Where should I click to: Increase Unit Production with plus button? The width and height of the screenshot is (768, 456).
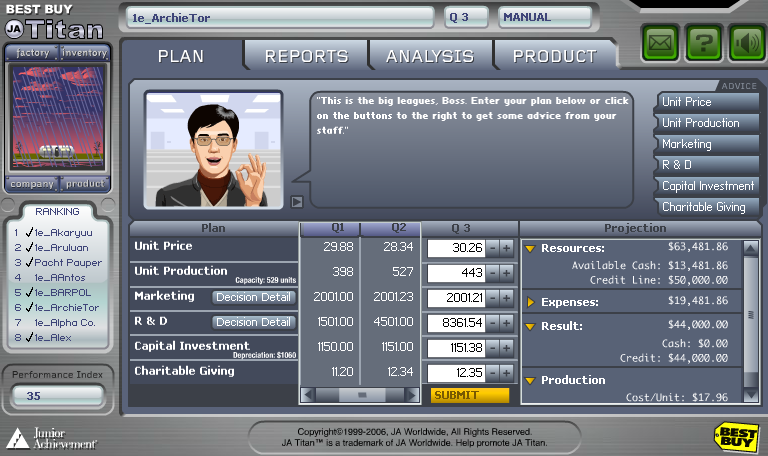506,273
